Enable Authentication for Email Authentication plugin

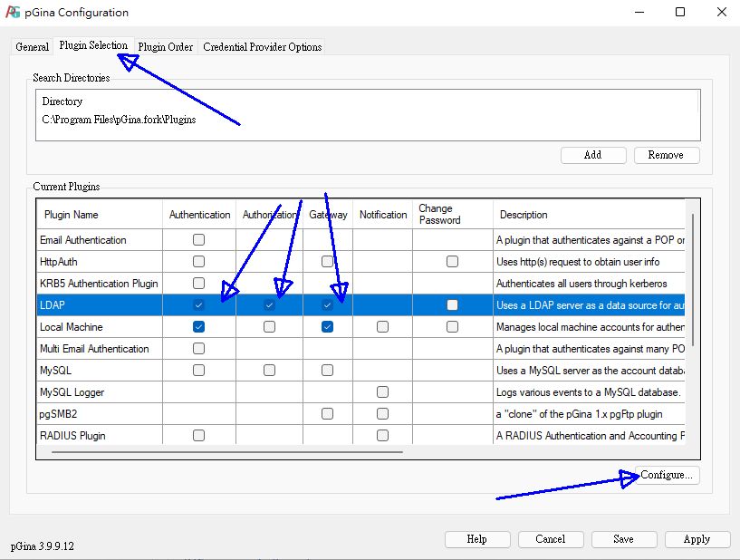(x=198, y=240)
